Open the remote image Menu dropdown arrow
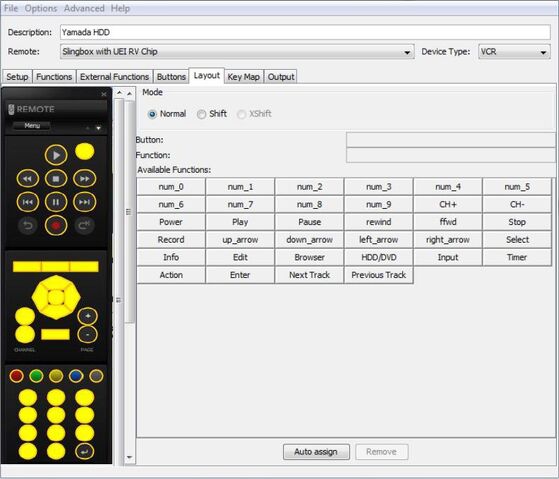 click(98, 128)
